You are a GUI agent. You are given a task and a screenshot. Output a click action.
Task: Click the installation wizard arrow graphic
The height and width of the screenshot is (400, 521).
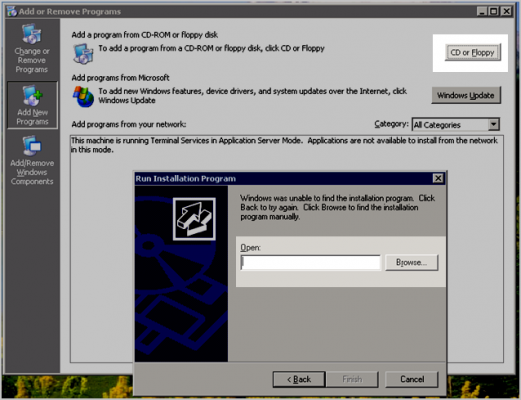[194, 219]
